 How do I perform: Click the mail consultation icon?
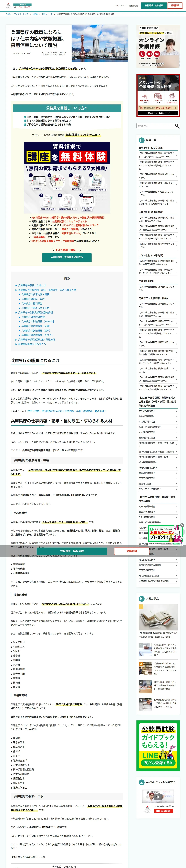[x=157, y=54]
